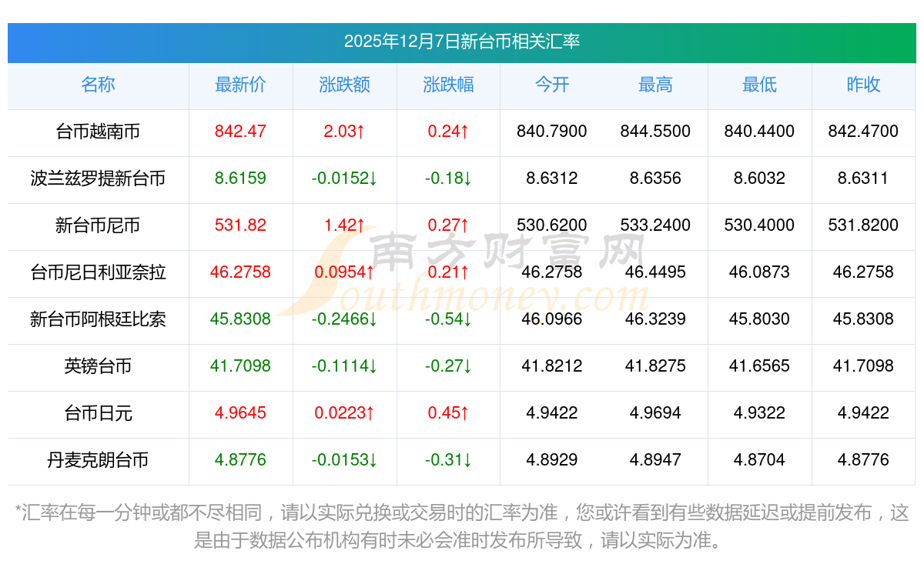Screen dimensions: 924x564
Task: Click change amount 2.03↑
Action: tap(344, 132)
